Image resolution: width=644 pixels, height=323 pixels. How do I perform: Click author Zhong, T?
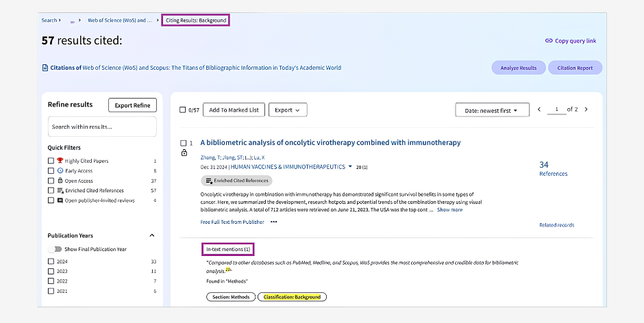click(210, 157)
